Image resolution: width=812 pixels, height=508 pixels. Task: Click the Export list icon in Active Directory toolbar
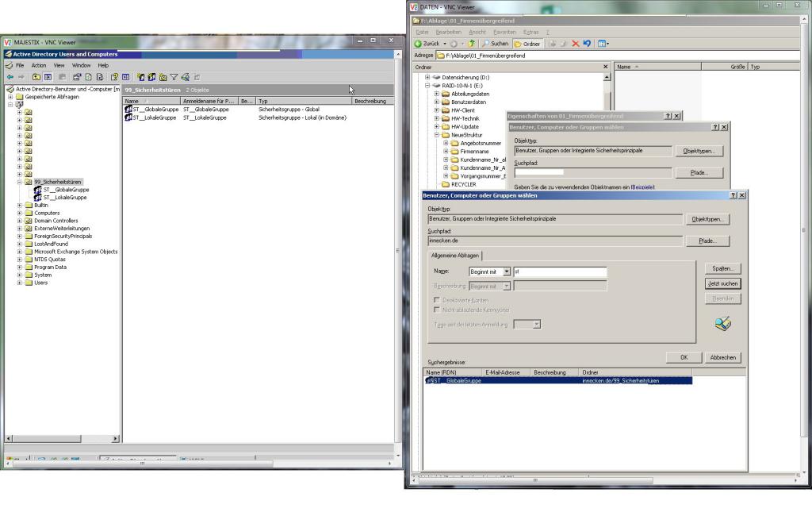[x=99, y=77]
